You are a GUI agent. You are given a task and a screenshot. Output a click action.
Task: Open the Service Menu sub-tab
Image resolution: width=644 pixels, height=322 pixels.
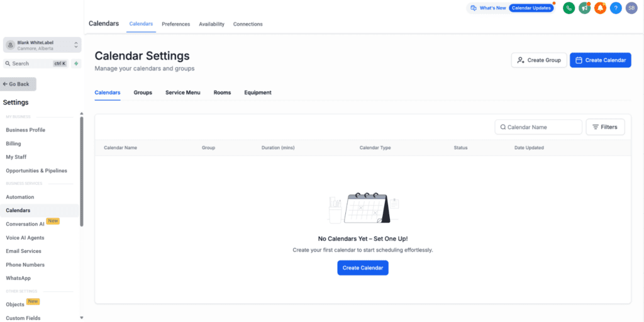pyautogui.click(x=183, y=93)
